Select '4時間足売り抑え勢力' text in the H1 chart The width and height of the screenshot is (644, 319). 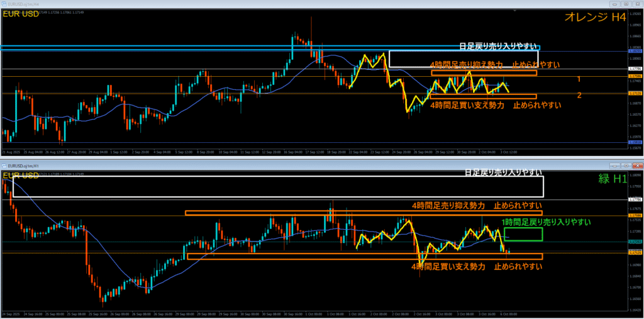coord(448,205)
